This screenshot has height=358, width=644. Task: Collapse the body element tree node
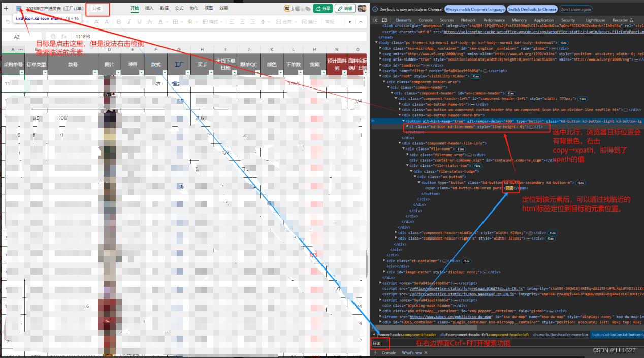coord(375,43)
